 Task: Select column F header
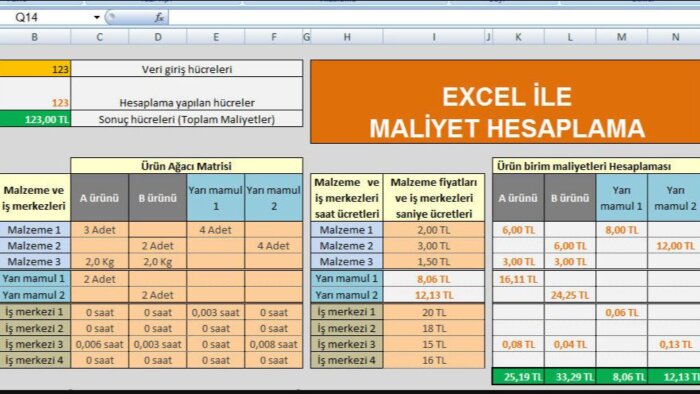pos(274,37)
